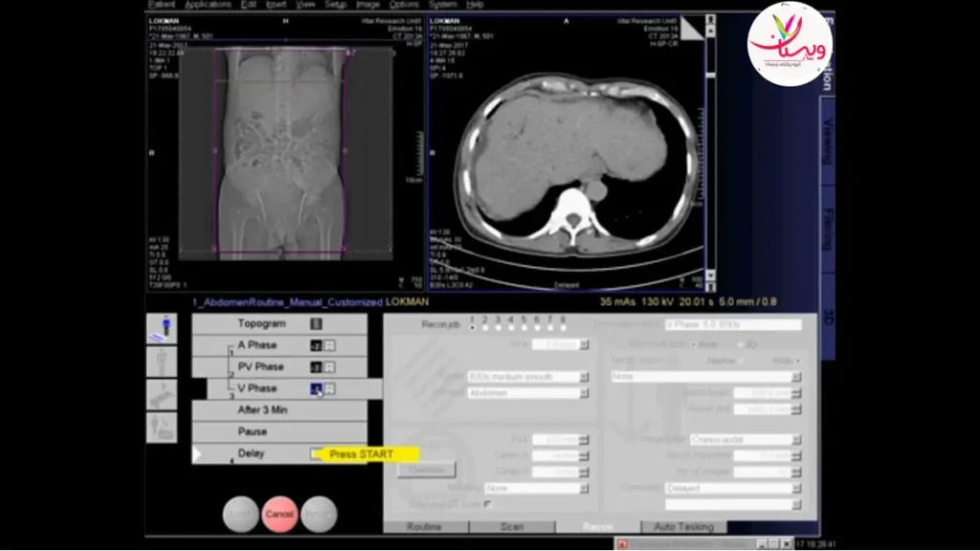Image resolution: width=980 pixels, height=551 pixels.
Task: Toggle the Extended CT scale checkbox
Action: [487, 503]
